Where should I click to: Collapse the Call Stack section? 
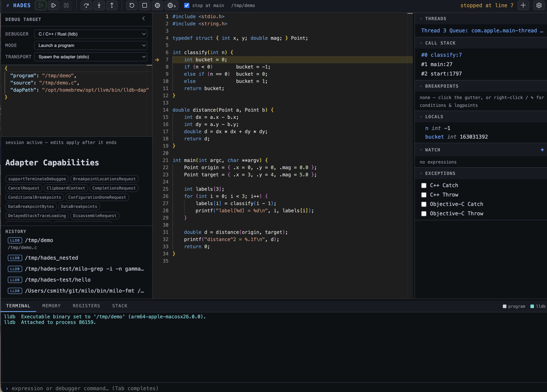(x=421, y=43)
